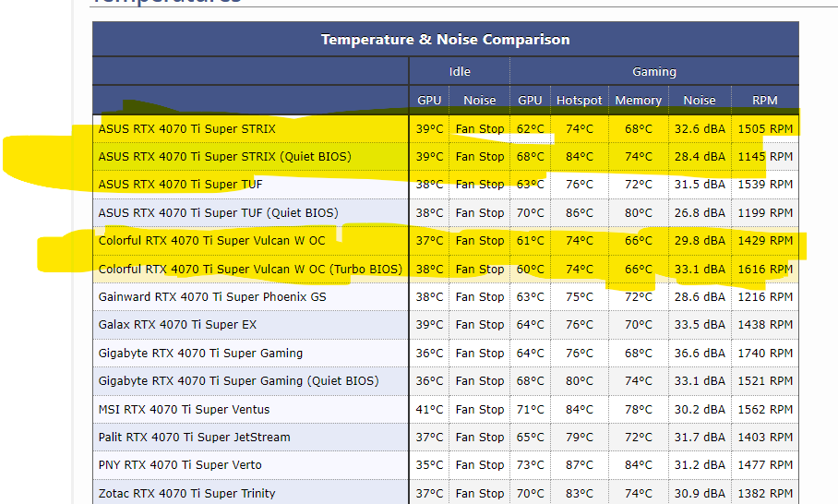Click the "28.4 dBA" noise value
This screenshot has height=504, width=838.
[x=700, y=157]
